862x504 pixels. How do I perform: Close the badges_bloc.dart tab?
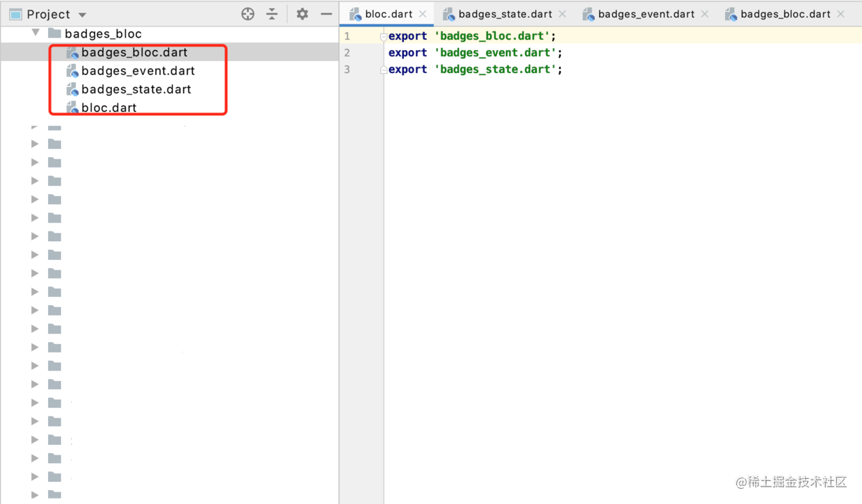(x=840, y=14)
